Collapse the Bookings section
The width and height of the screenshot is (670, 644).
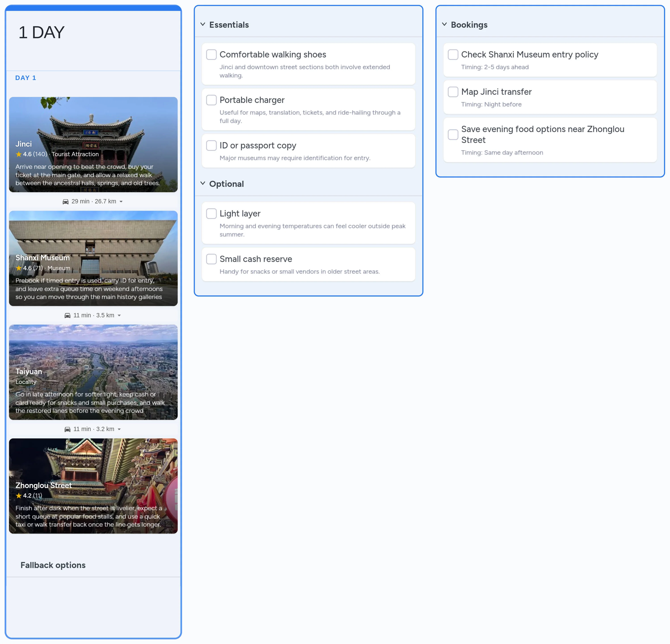point(444,24)
